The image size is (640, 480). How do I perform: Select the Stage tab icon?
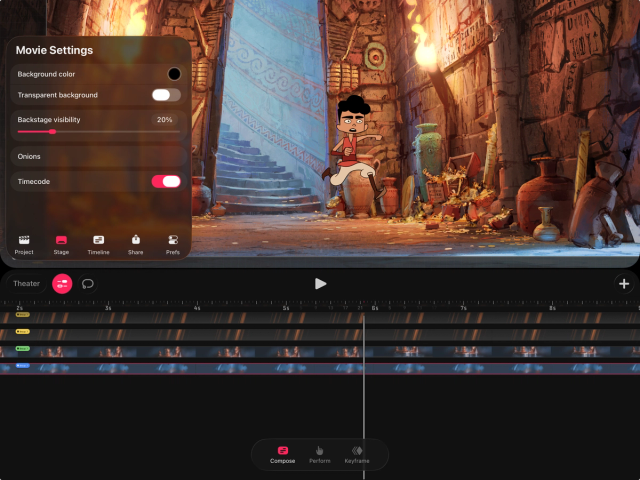pyautogui.click(x=61, y=240)
